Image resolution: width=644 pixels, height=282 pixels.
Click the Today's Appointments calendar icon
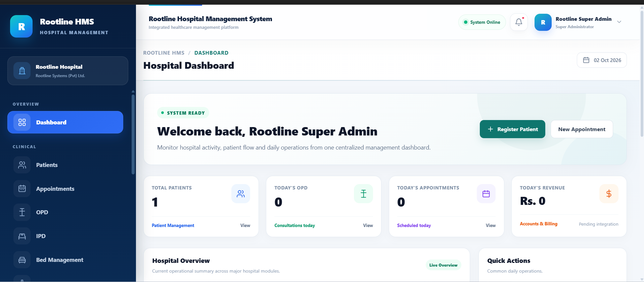tap(486, 193)
